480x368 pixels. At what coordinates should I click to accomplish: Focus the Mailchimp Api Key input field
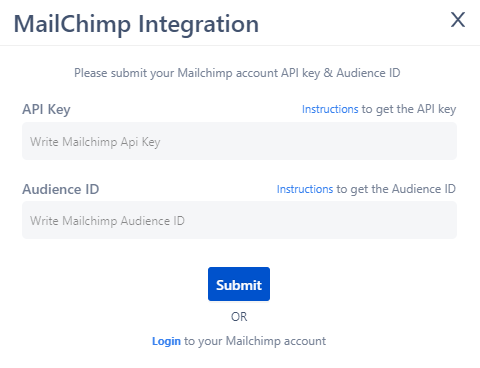(x=239, y=141)
